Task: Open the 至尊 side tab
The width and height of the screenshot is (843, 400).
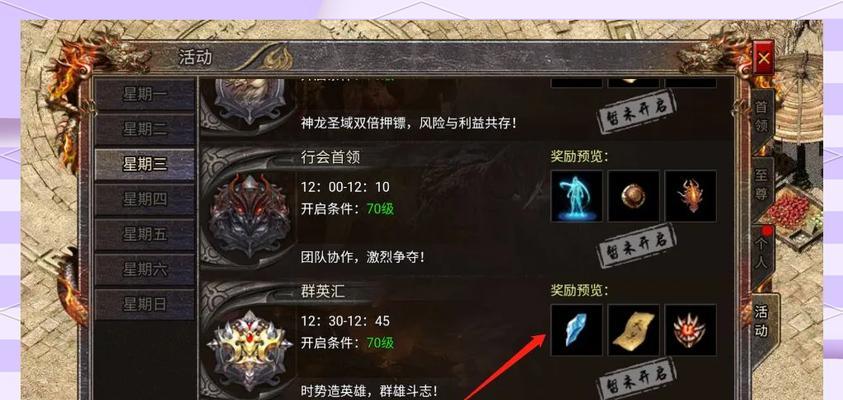Action: click(762, 184)
